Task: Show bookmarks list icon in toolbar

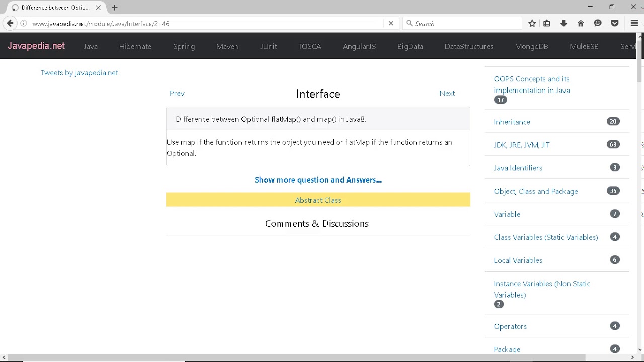Action: click(x=547, y=23)
